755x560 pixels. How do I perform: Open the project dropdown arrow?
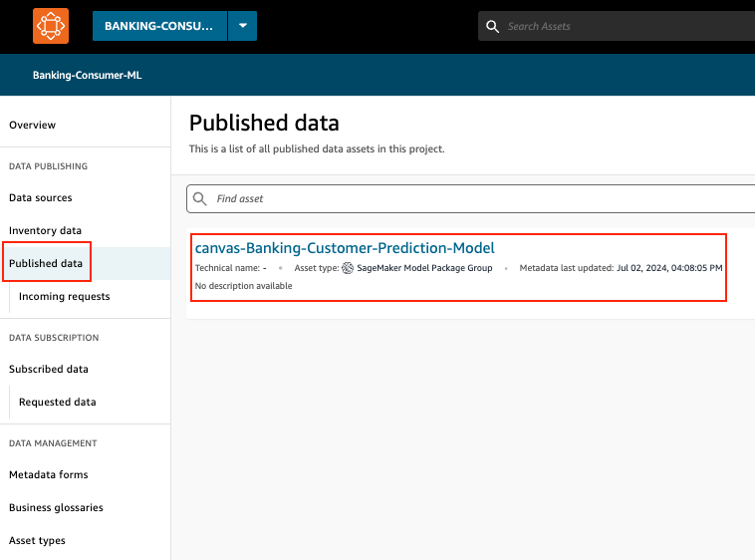click(242, 26)
